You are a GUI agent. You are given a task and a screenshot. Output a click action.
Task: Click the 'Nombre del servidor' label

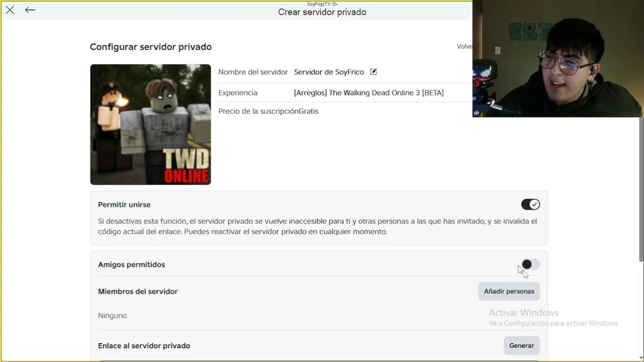(253, 72)
